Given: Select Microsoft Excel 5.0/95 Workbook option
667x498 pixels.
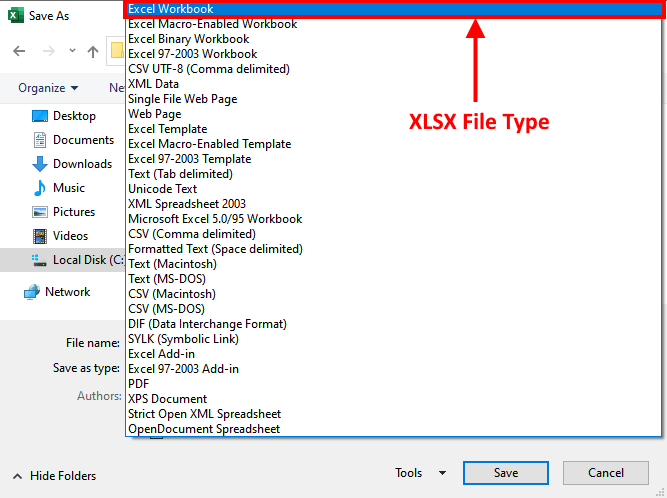Looking at the screenshot, I should point(394,219).
